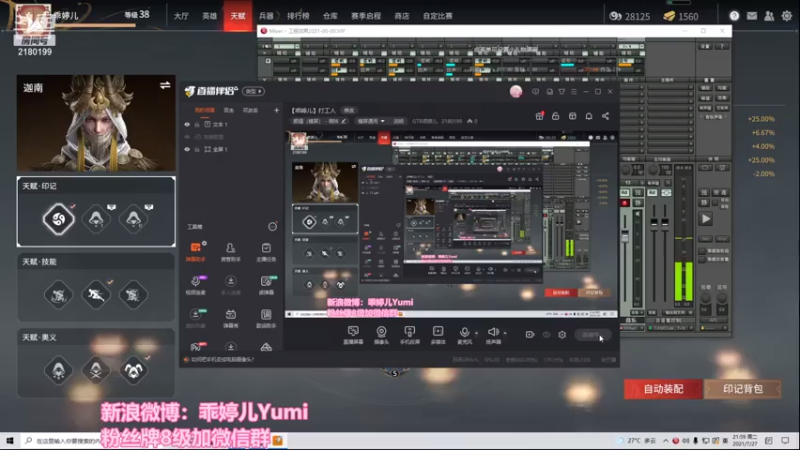Open game settings gear at top right

point(787,16)
